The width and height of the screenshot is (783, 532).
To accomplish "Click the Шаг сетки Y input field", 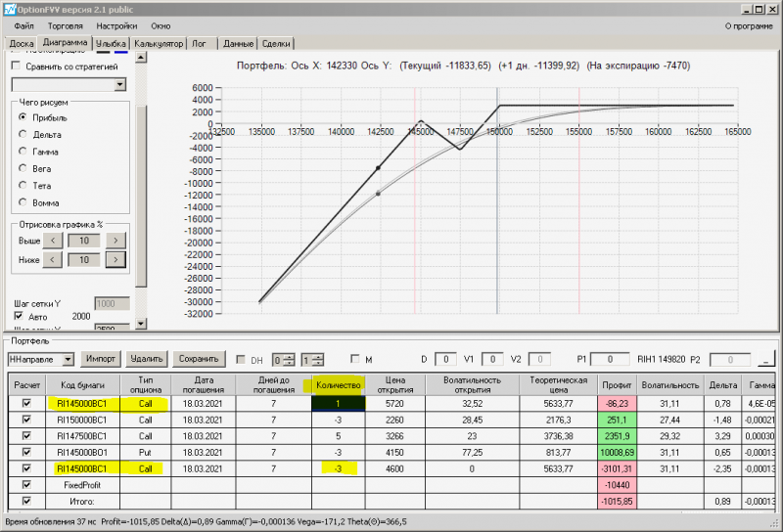I will [112, 303].
